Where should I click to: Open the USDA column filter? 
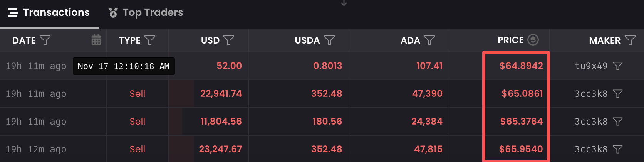(329, 40)
